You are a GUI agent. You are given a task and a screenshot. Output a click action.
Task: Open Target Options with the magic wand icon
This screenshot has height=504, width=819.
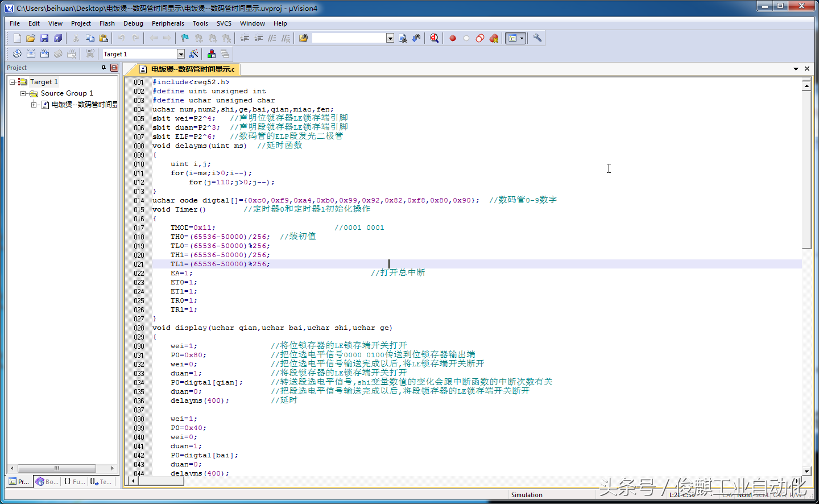coord(193,54)
